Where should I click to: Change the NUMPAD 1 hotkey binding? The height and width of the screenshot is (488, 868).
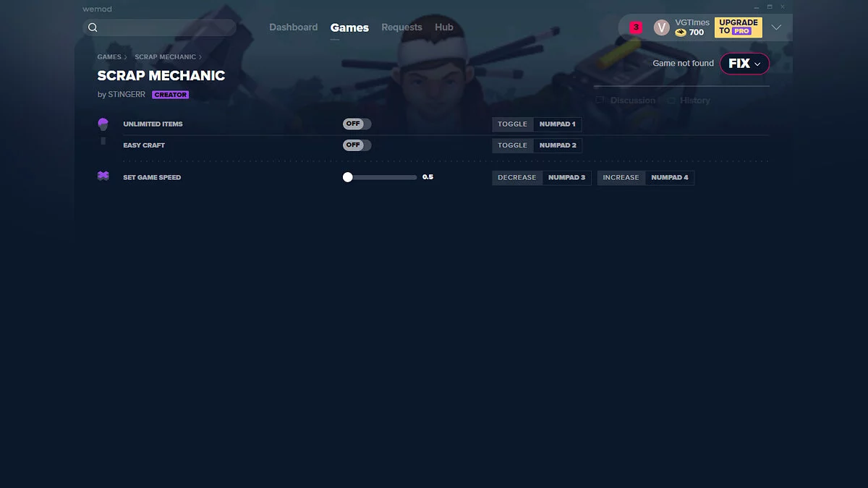click(557, 124)
